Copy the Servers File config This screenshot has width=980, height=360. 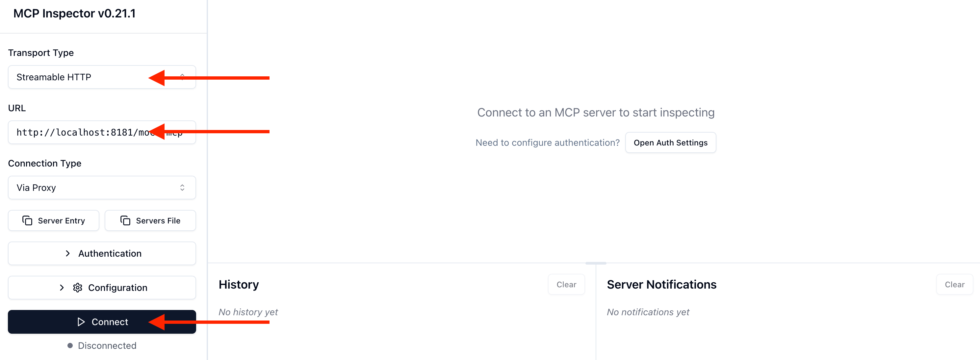point(150,221)
